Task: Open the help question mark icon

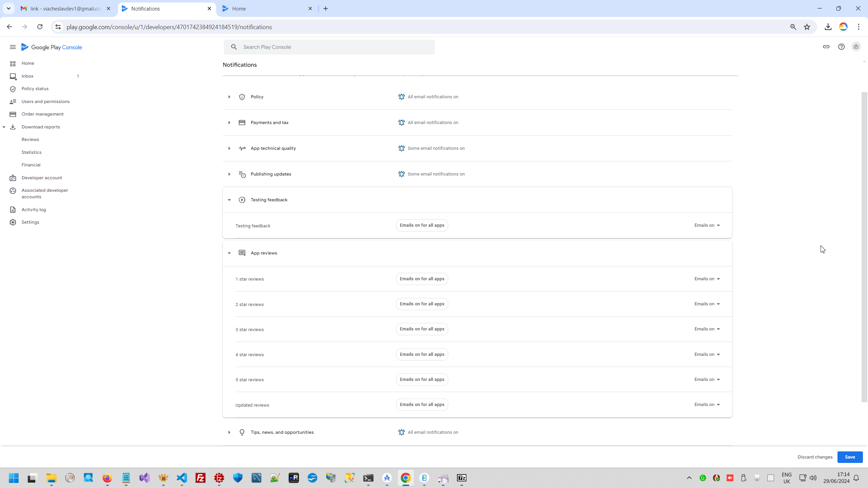Action: coord(841,47)
